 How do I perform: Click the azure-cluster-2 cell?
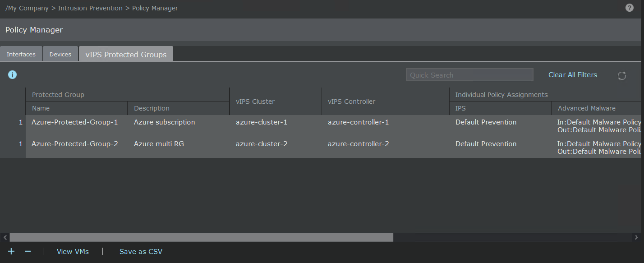point(262,144)
